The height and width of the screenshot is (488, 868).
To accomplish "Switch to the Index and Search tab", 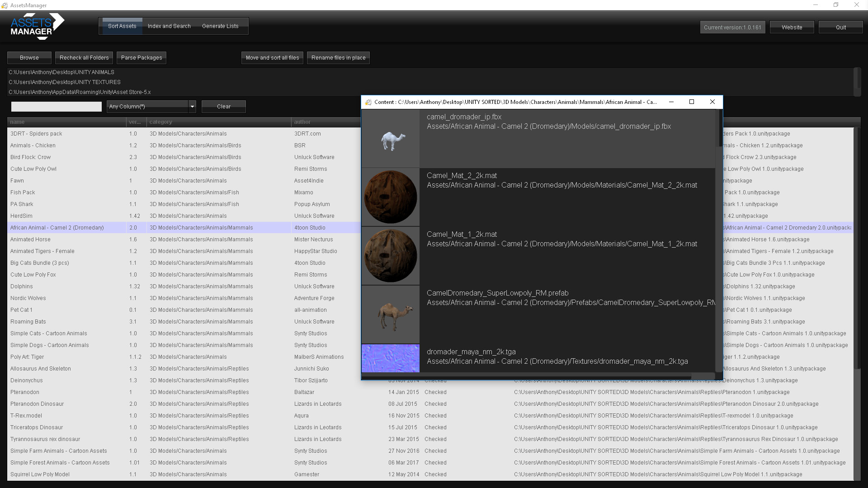I will click(x=169, y=26).
